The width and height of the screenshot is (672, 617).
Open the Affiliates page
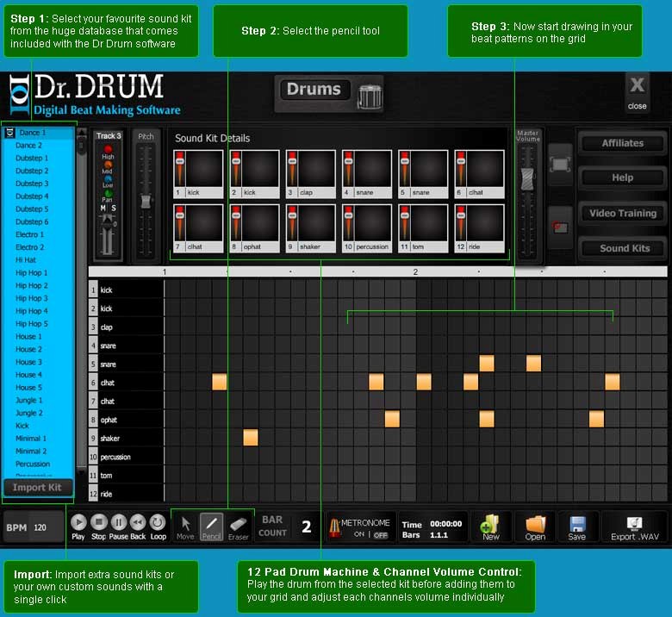pyautogui.click(x=622, y=143)
